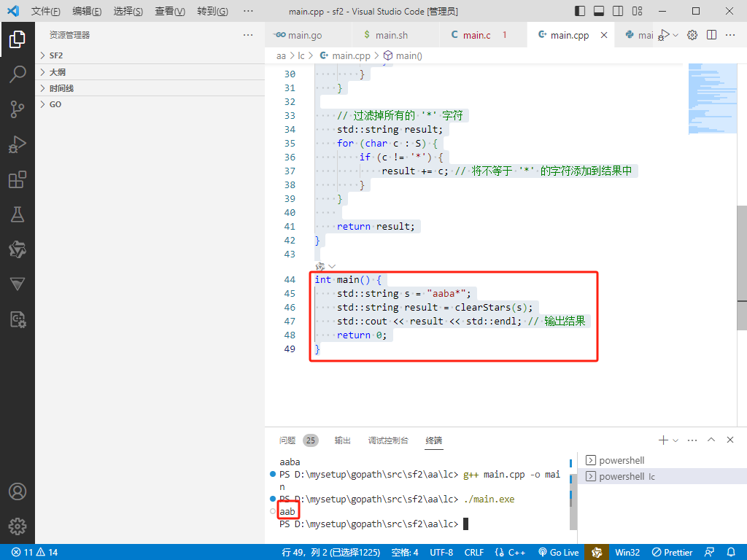Open the Search view in activity bar
Screen dimensions: 747x560
(18, 74)
